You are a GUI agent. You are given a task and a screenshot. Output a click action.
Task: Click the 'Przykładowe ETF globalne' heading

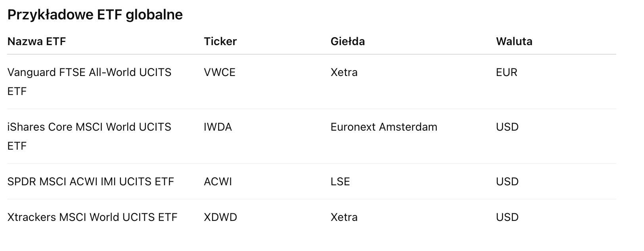coord(95,15)
